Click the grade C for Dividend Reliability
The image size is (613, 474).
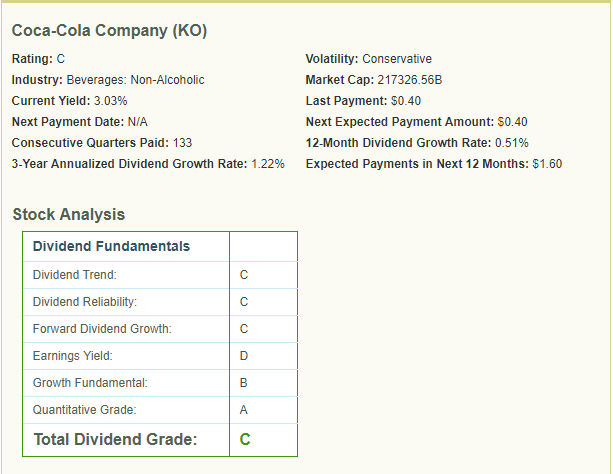click(244, 302)
